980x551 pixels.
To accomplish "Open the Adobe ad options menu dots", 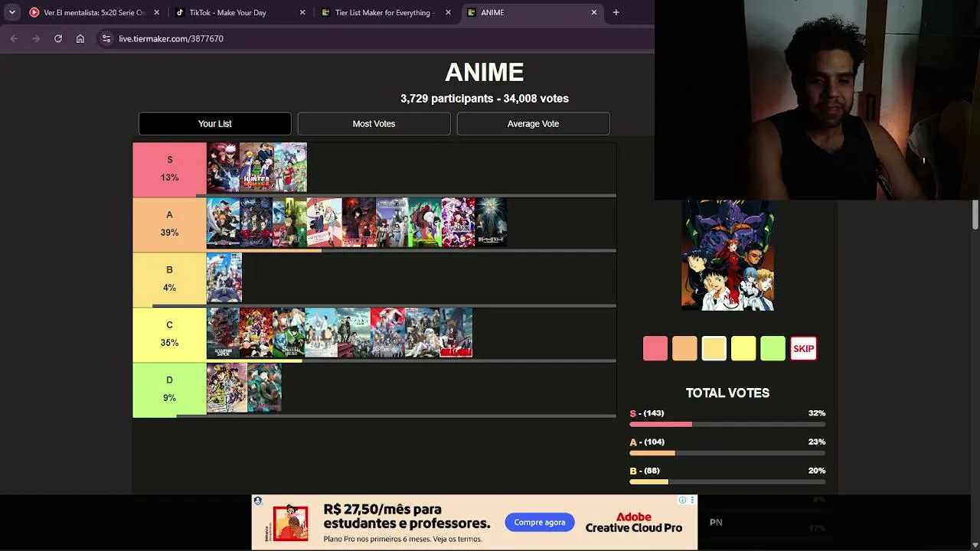I will pos(692,500).
